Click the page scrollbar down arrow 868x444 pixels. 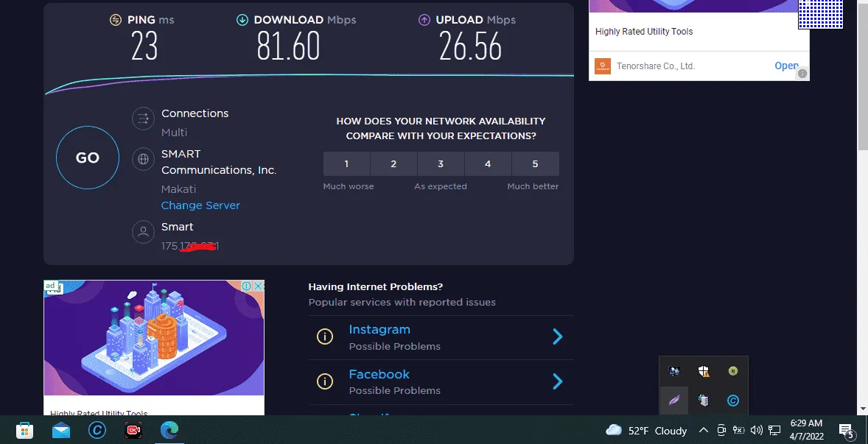(862, 409)
